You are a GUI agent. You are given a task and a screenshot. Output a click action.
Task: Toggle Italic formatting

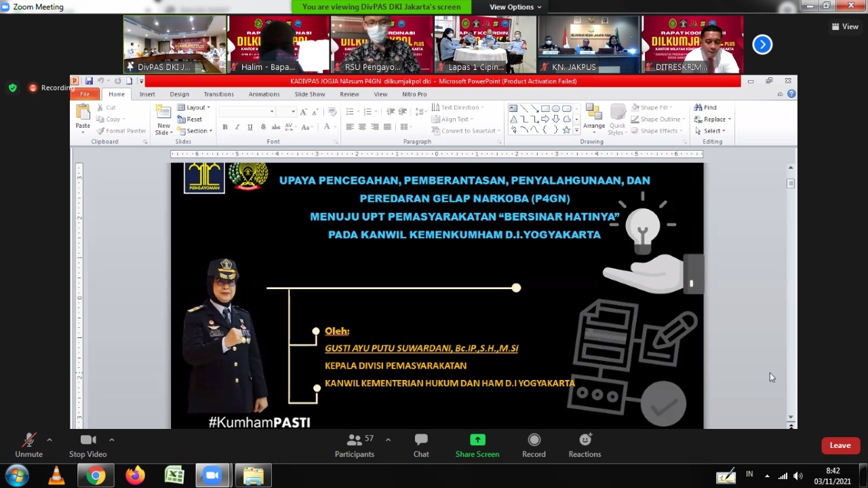(x=237, y=127)
